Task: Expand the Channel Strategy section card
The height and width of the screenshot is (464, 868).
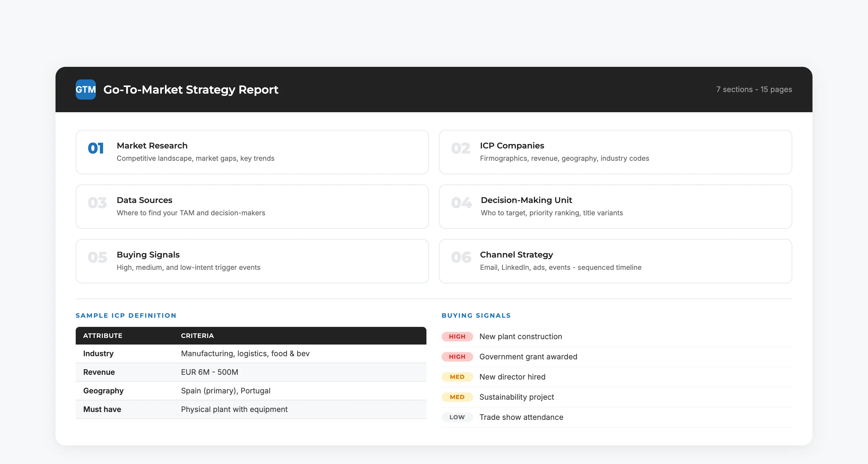Action: (615, 261)
